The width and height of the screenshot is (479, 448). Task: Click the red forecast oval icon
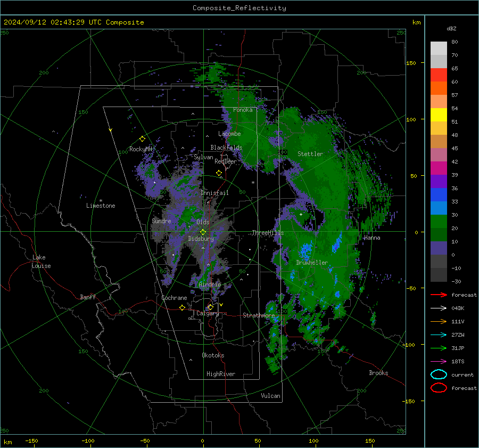pyautogui.click(x=439, y=388)
